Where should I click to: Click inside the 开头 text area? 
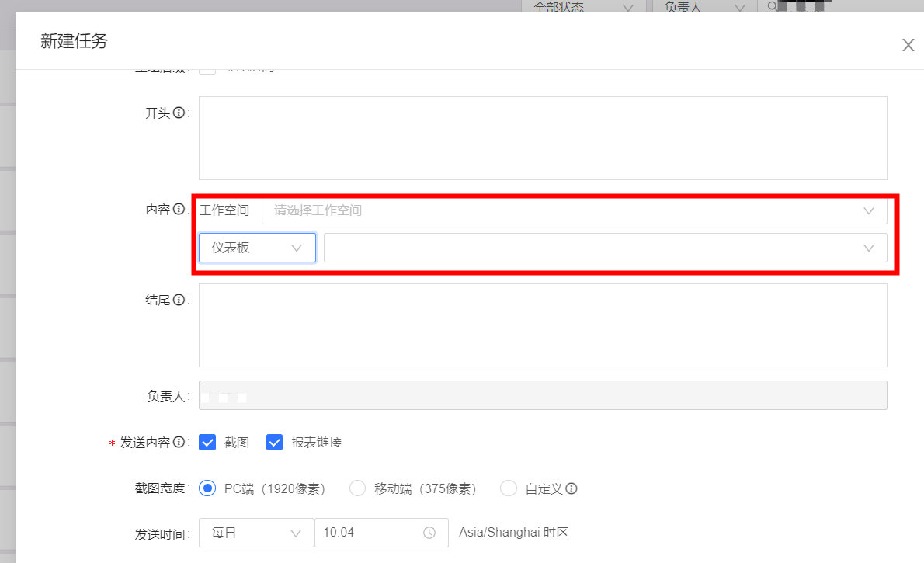543,138
